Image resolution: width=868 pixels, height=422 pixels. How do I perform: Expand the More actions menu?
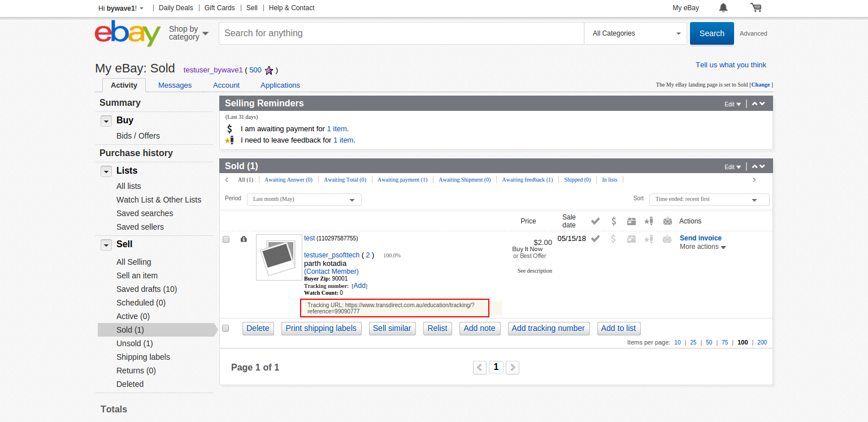click(x=702, y=247)
